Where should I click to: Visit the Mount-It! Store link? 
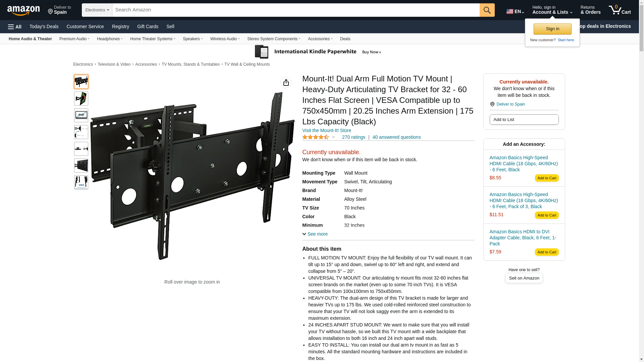pyautogui.click(x=327, y=130)
